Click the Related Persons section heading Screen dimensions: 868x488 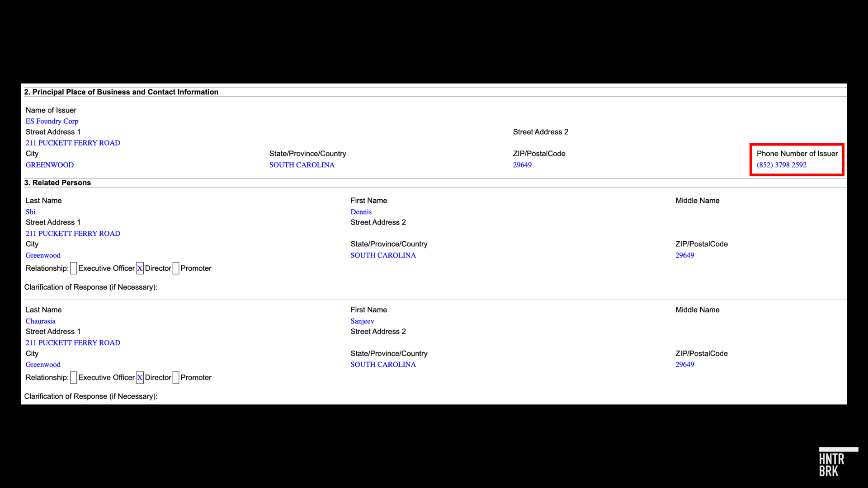pyautogui.click(x=57, y=183)
